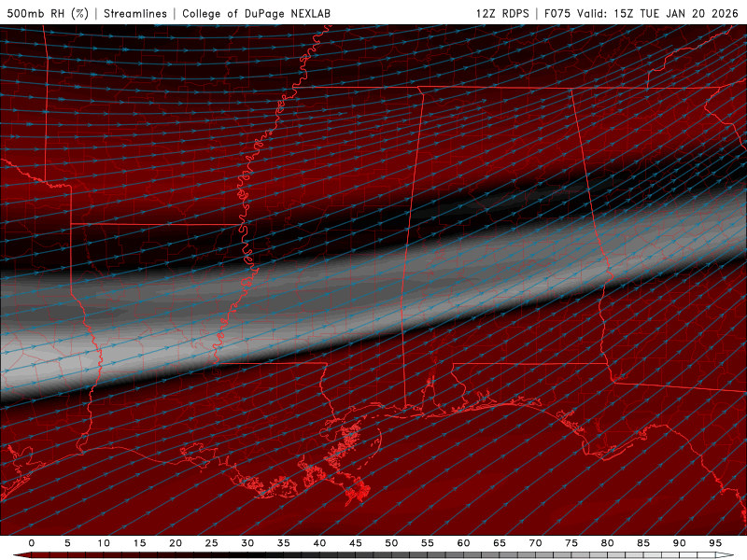Click the colorbar label '50'
Viewport: 747px width, 560px height.
point(391,543)
